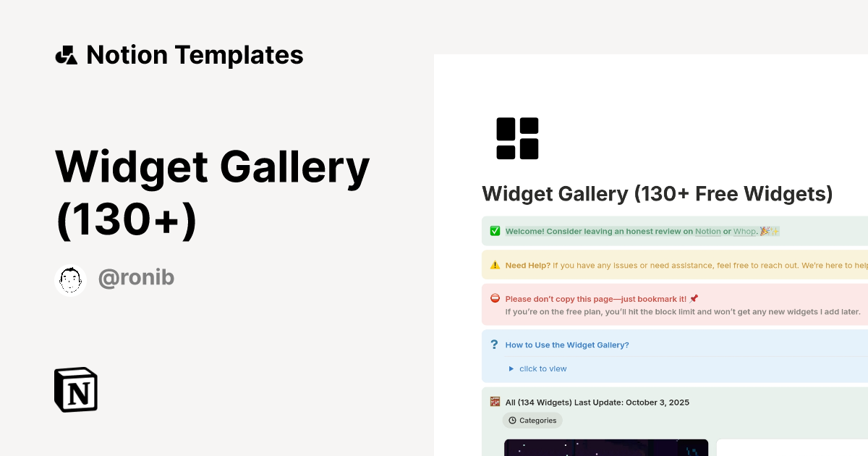
Task: Click the Widget Gallery (130+ Free Widgets) title
Action: (x=657, y=193)
